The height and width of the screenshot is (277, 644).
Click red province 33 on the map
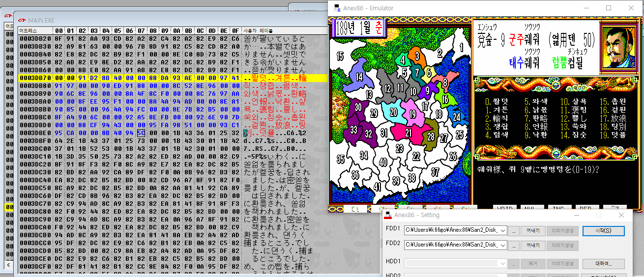(x=354, y=130)
